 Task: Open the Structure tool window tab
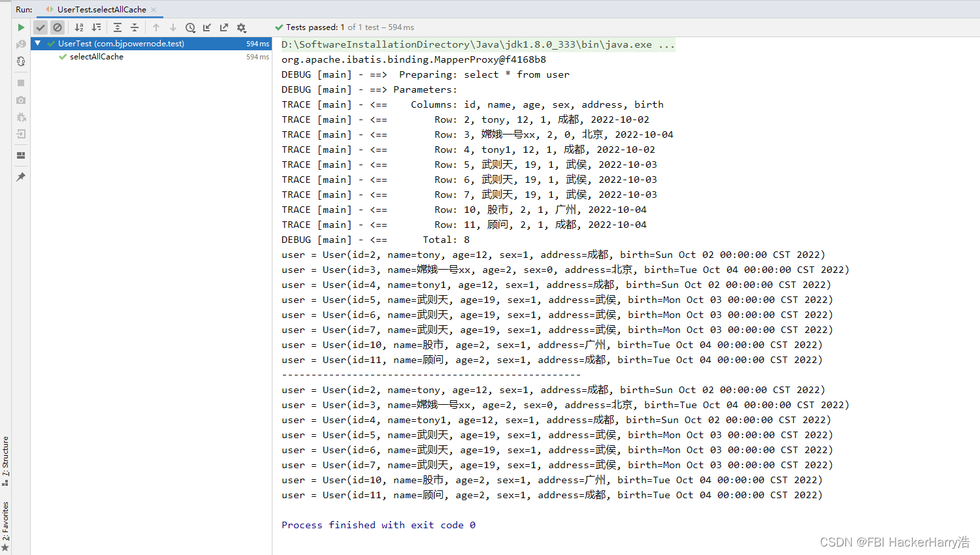pos(5,461)
